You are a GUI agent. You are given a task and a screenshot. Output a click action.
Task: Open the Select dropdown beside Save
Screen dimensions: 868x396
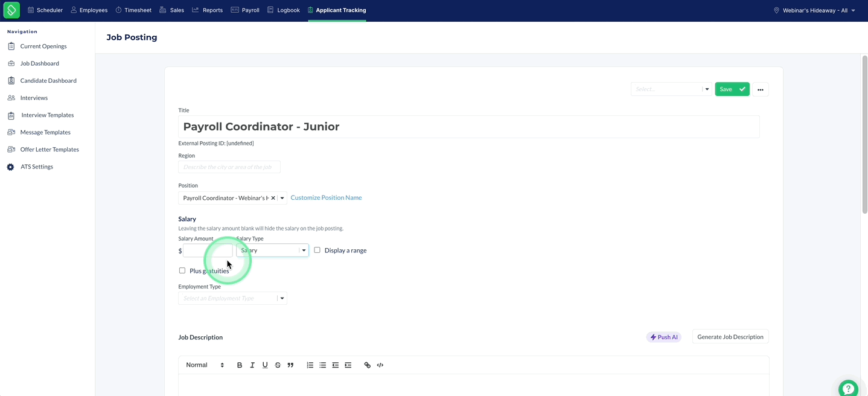pos(671,89)
